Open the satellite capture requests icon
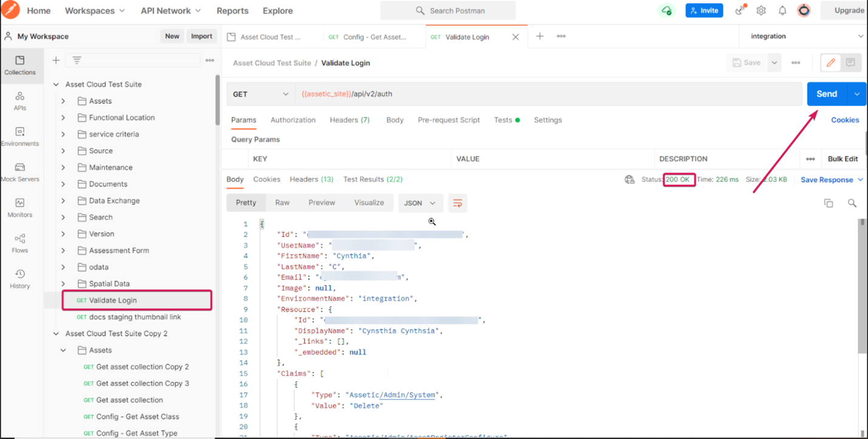868x439 pixels. coord(740,10)
